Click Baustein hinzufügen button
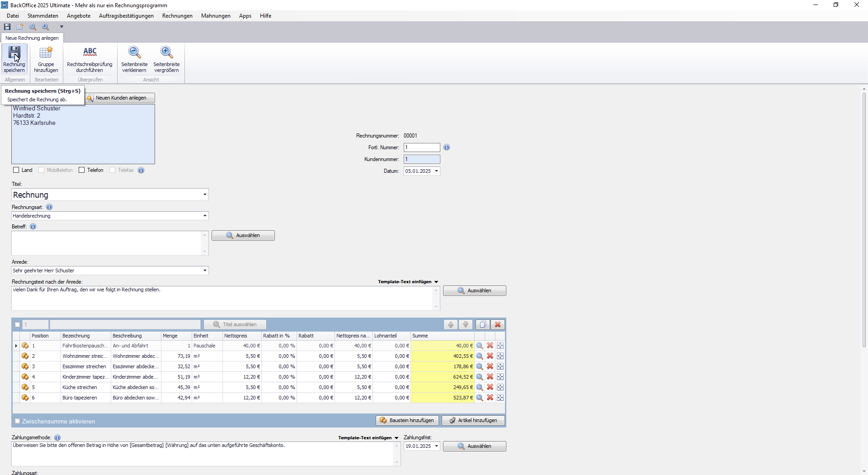This screenshot has width=868, height=475. click(x=407, y=420)
